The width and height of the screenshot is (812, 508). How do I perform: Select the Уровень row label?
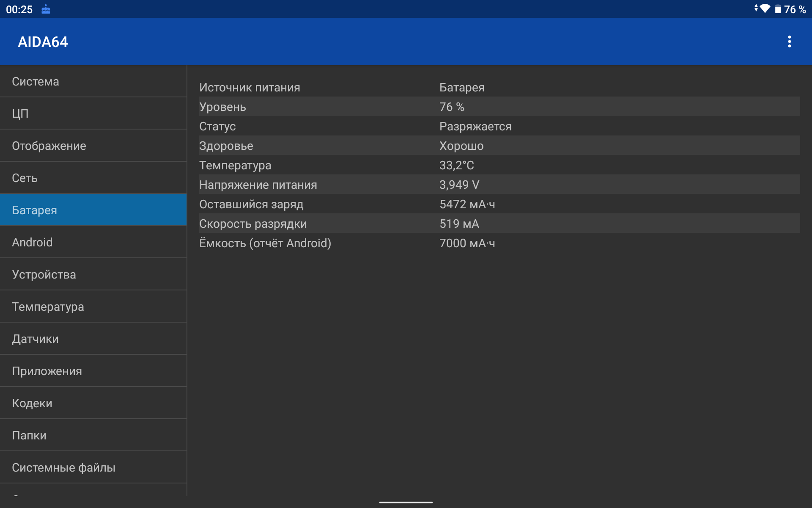click(222, 107)
